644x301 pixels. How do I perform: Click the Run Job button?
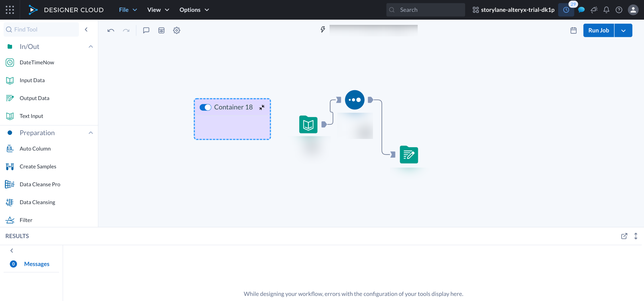(598, 30)
